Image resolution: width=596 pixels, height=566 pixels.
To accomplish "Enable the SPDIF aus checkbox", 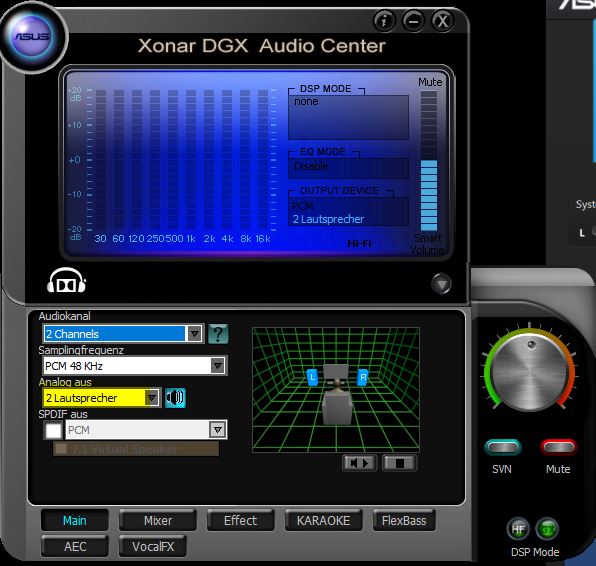I will pyautogui.click(x=53, y=430).
